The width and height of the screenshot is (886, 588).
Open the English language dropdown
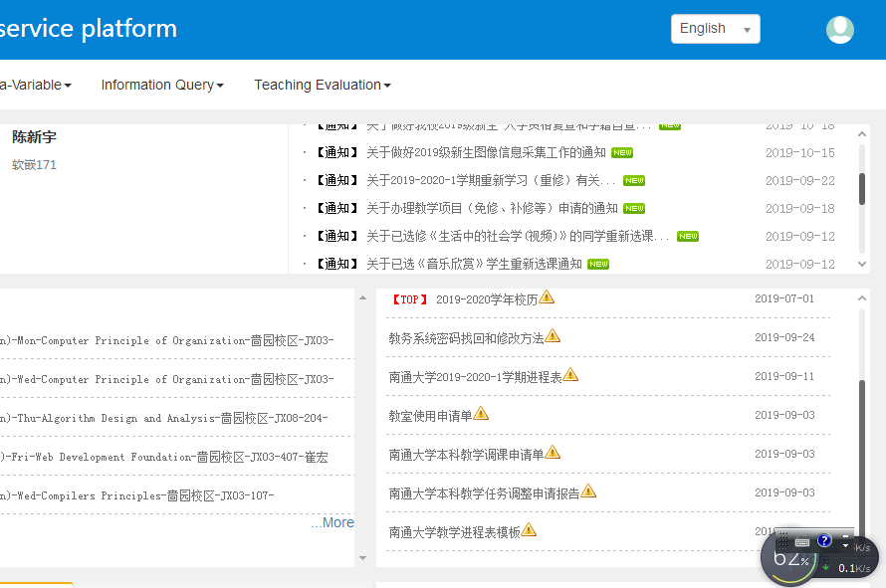716,29
